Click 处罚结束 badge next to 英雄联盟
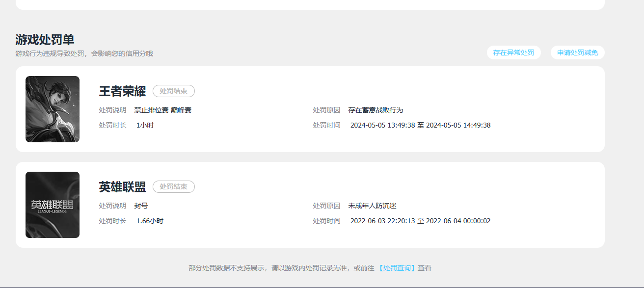The height and width of the screenshot is (288, 644). pos(174,187)
